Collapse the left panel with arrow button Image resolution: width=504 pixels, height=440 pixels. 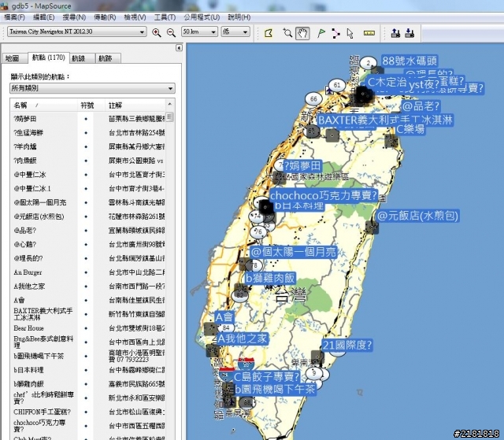179,48
